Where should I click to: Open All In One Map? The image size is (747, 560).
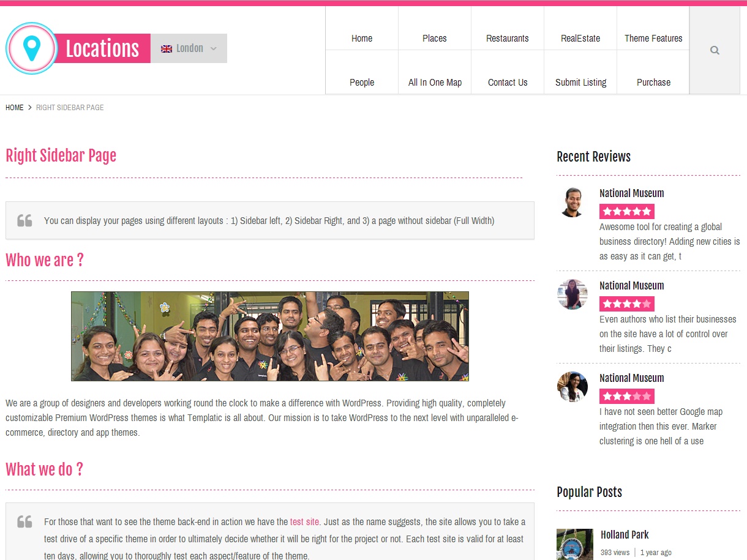pyautogui.click(x=435, y=82)
